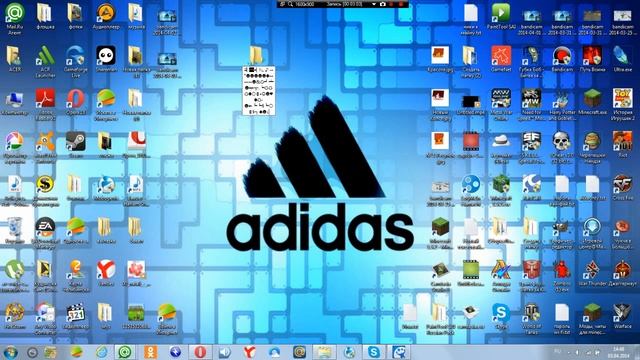
Task: Open Yandex browser from taskbar
Action: pyautogui.click(x=249, y=352)
